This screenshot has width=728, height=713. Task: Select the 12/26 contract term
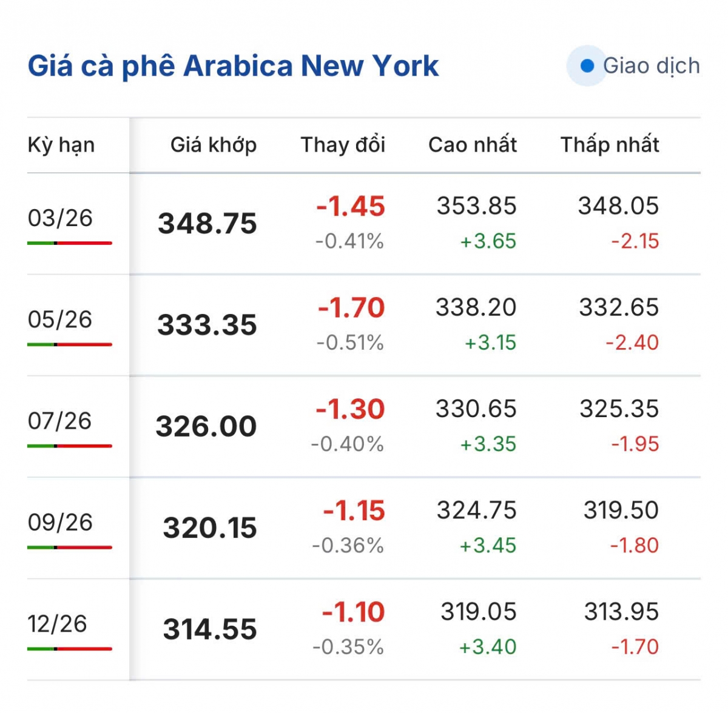point(58,624)
